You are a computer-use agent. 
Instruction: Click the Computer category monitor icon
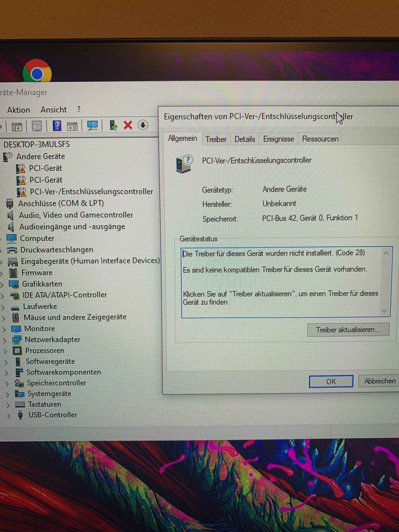click(11, 238)
